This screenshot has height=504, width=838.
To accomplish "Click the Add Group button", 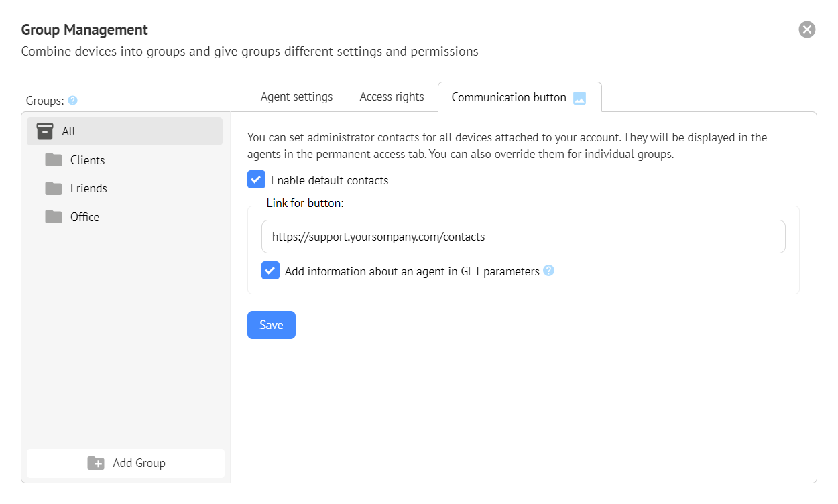I will (125, 463).
